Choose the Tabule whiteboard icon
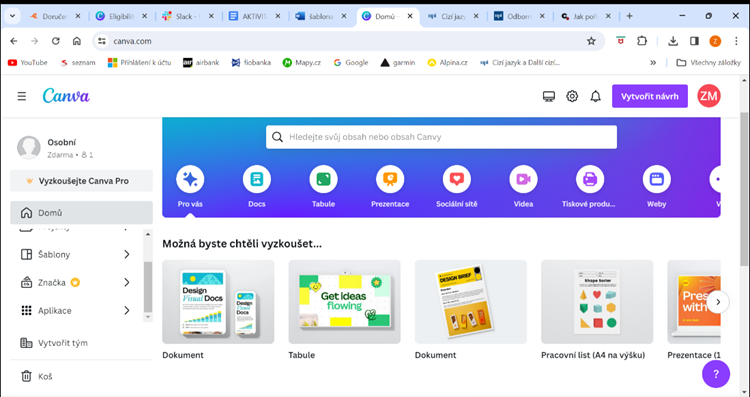This screenshot has height=397, width=750. (323, 179)
